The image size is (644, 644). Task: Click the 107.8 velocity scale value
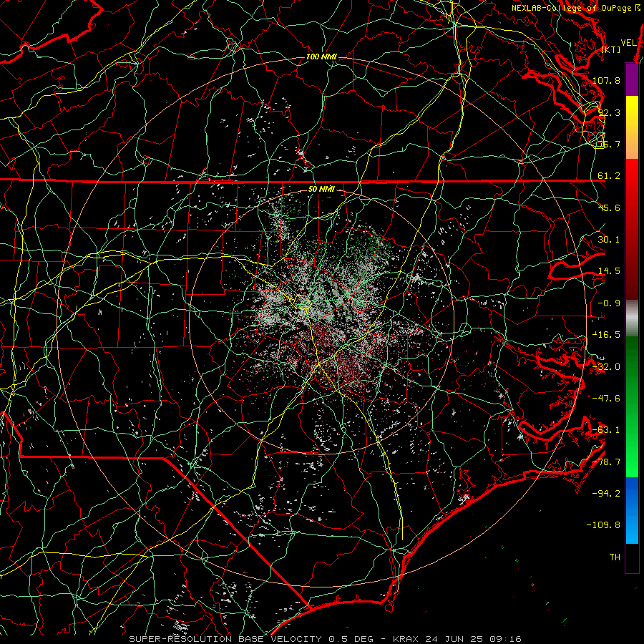(x=606, y=80)
